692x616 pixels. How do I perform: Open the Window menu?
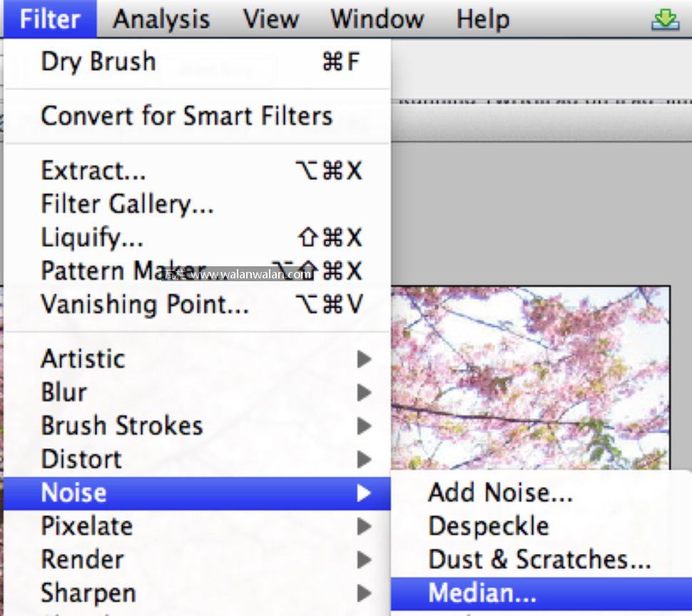(375, 19)
